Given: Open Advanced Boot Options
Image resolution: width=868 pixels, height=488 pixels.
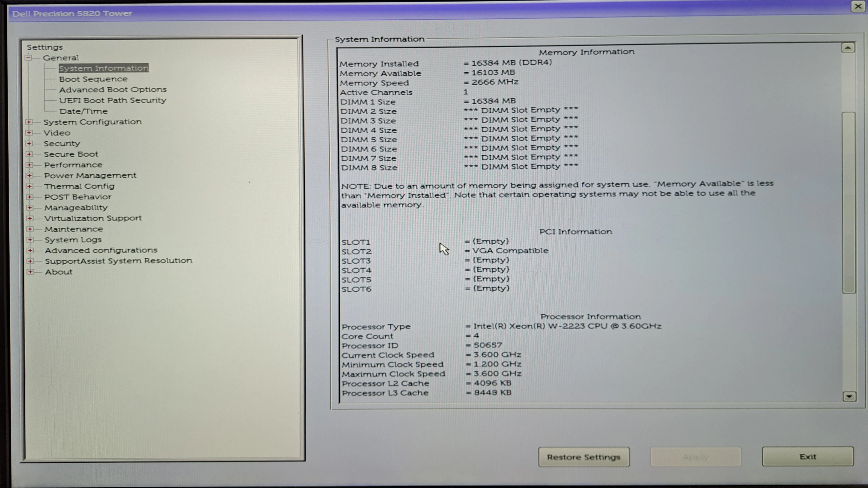Looking at the screenshot, I should 113,90.
